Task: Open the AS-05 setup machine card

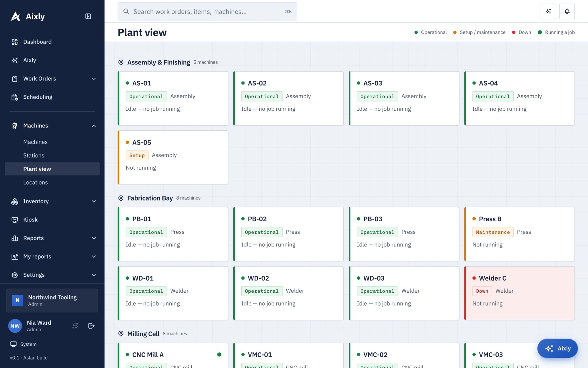Action: (x=173, y=158)
